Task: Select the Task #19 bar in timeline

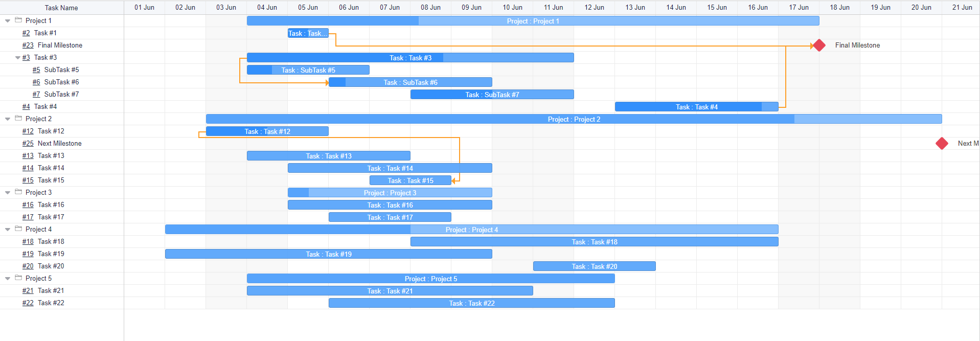Action: click(328, 254)
